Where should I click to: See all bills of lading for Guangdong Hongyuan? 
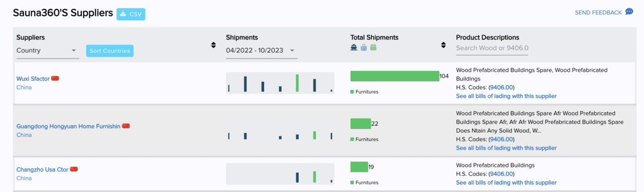pyautogui.click(x=506, y=148)
